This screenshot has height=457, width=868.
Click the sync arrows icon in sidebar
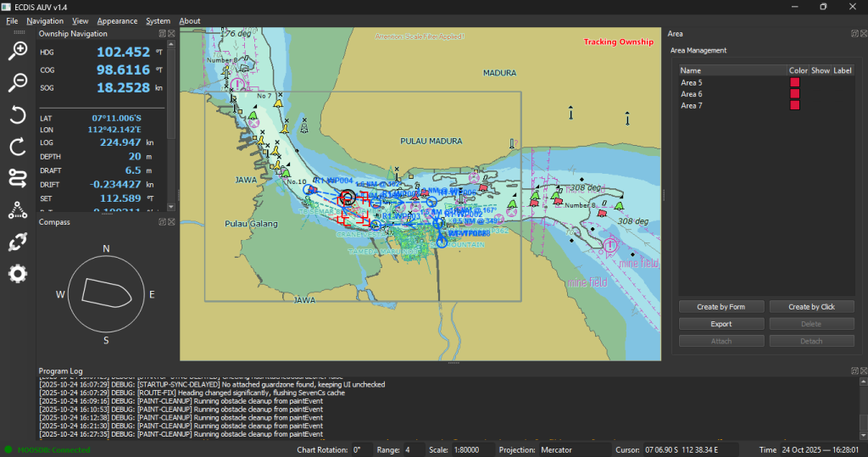(x=18, y=242)
